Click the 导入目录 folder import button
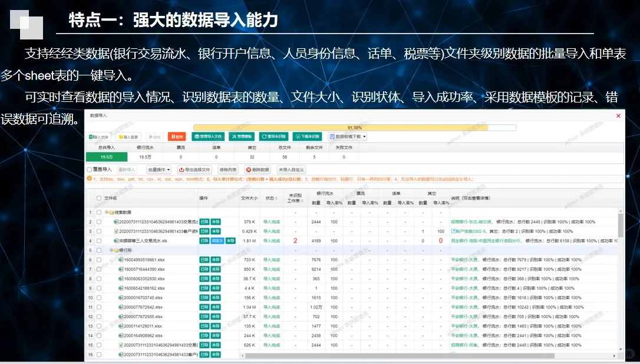Image resolution: width=640 pixels, height=364 pixels. tap(128, 137)
